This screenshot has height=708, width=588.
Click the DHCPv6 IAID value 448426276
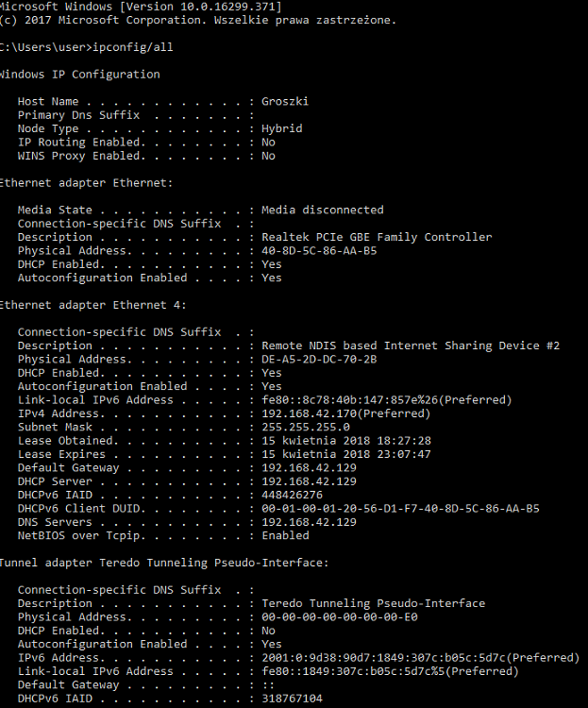292,495
